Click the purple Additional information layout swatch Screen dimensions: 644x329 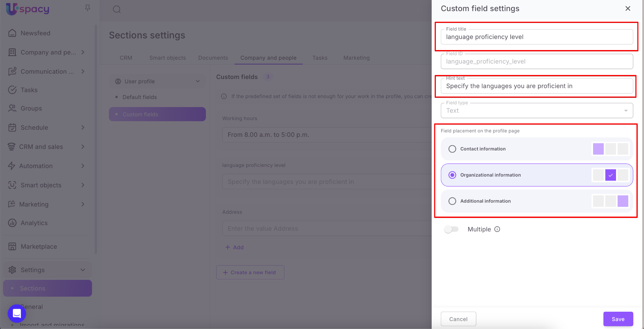[623, 201]
